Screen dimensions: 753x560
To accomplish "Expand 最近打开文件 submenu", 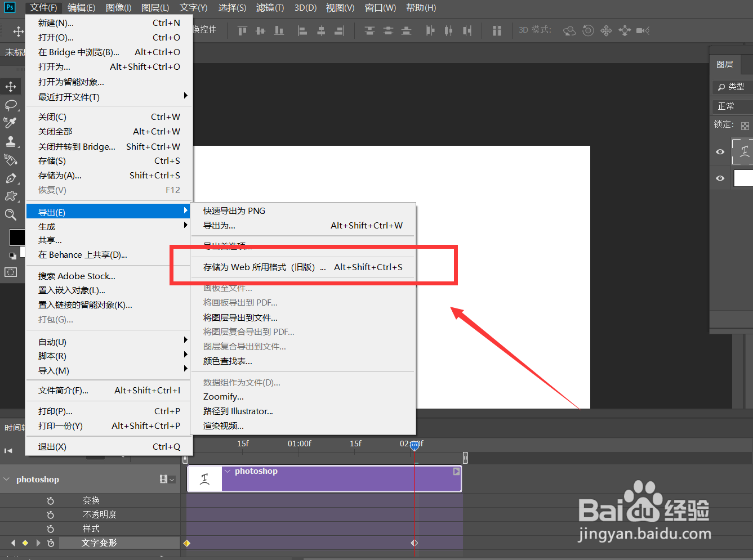I will tap(185, 96).
